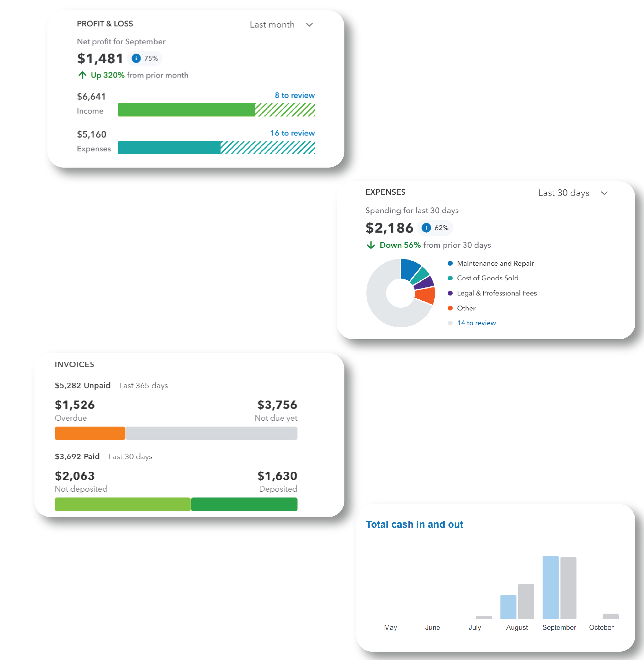Click the spending info icon beside 62%

point(426,228)
